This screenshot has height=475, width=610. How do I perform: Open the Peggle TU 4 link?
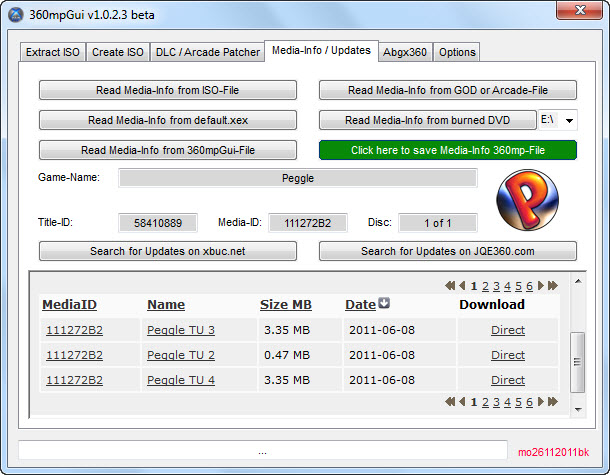[181, 380]
